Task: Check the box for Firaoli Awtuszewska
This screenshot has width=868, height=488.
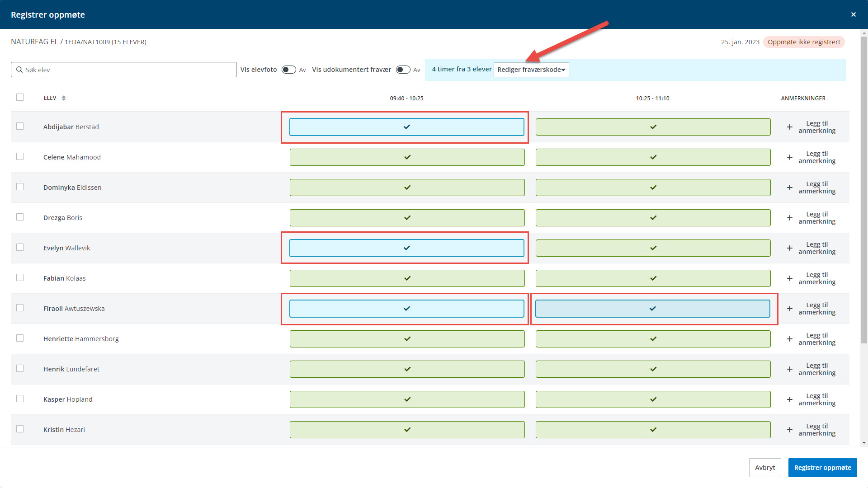Action: click(x=20, y=308)
